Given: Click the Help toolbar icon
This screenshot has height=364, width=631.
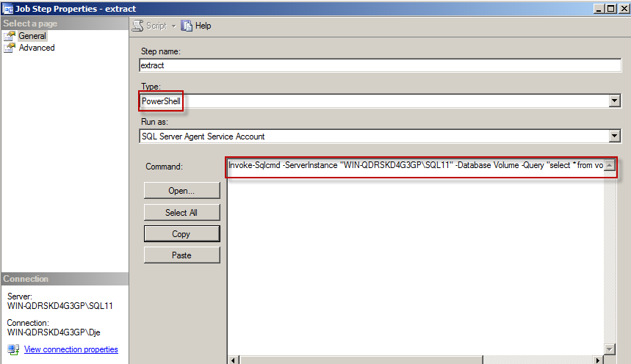Looking at the screenshot, I should [x=187, y=26].
